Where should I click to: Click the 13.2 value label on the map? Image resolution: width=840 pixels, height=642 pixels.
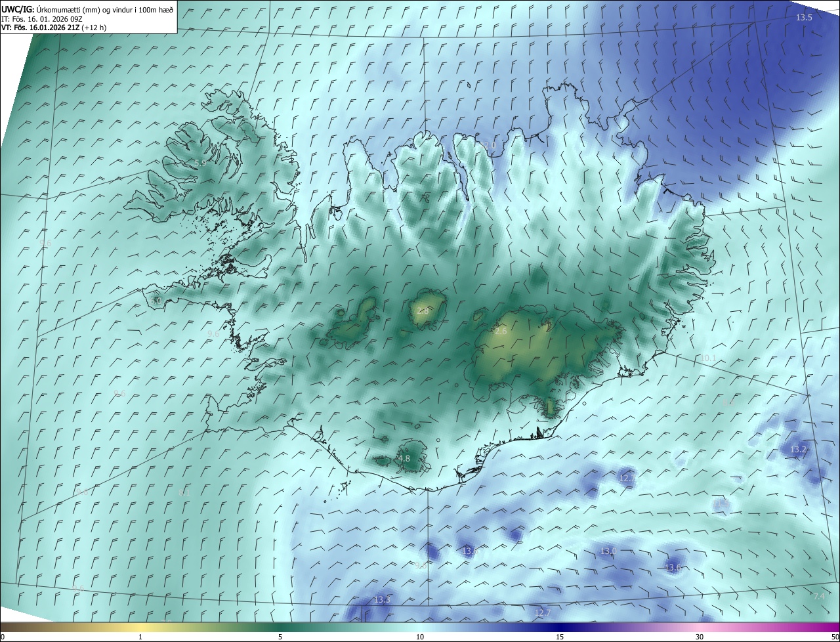[798, 449]
